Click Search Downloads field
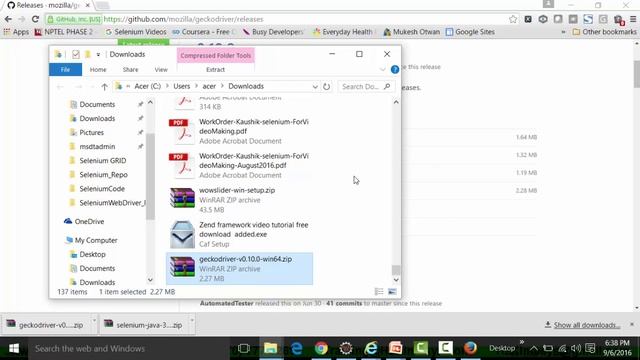 pos(366,87)
